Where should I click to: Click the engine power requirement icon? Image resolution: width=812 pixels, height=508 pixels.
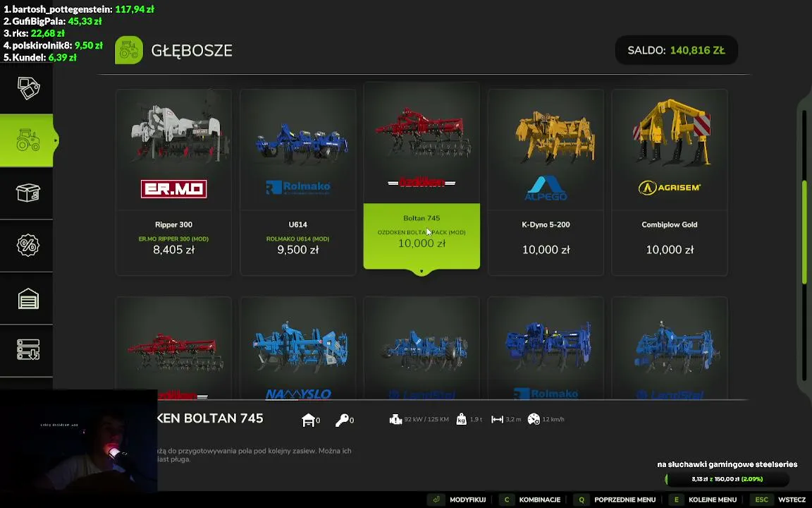(395, 419)
